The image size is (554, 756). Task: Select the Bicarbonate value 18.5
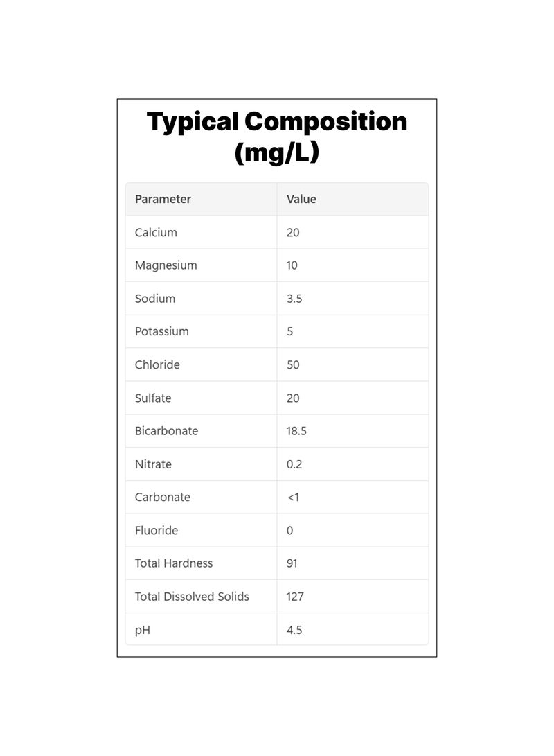coord(296,431)
